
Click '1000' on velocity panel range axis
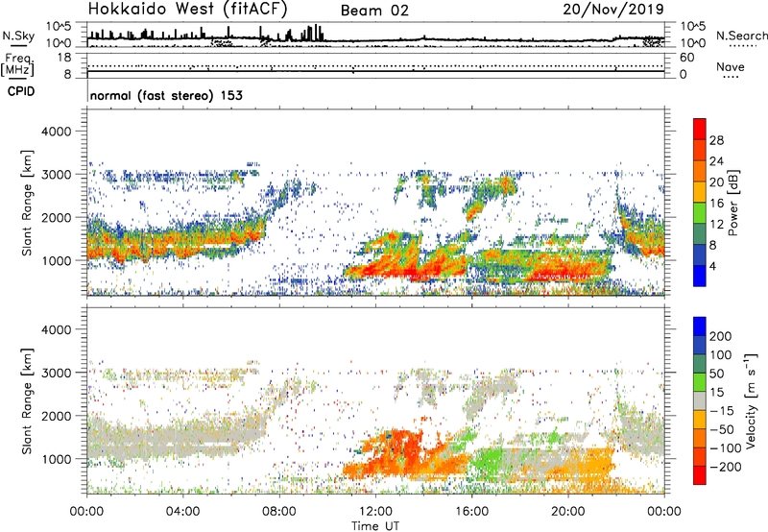coord(57,459)
